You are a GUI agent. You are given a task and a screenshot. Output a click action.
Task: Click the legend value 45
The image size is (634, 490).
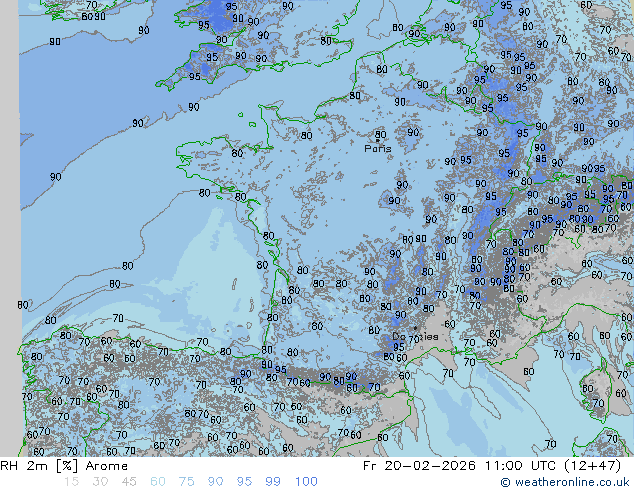tap(128, 482)
